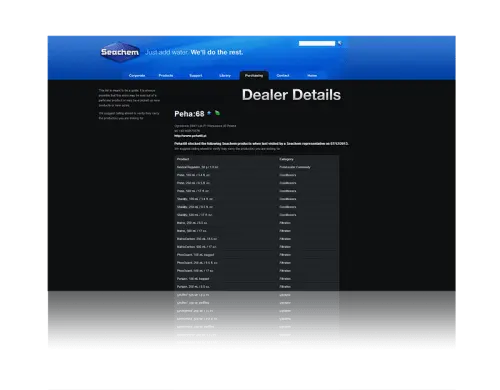Open the dealer website link under the address
The height and width of the screenshot is (390, 500).
pyautogui.click(x=190, y=136)
